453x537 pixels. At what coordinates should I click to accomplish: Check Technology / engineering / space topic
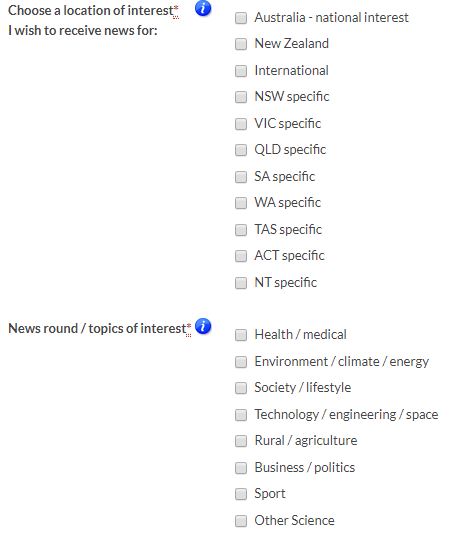pyautogui.click(x=241, y=415)
